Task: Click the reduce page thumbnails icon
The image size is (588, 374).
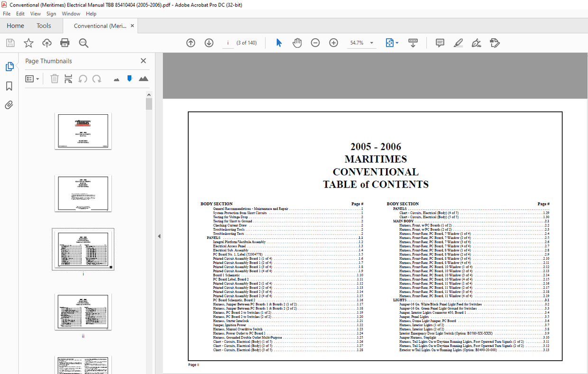Action: pyautogui.click(x=116, y=79)
